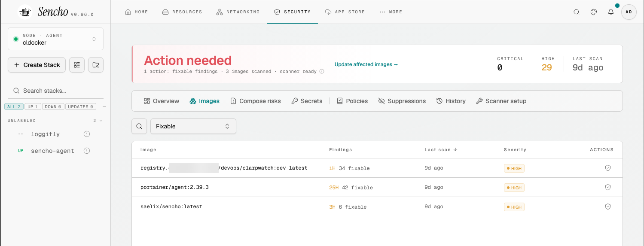Click Update affected images link

[x=366, y=64]
